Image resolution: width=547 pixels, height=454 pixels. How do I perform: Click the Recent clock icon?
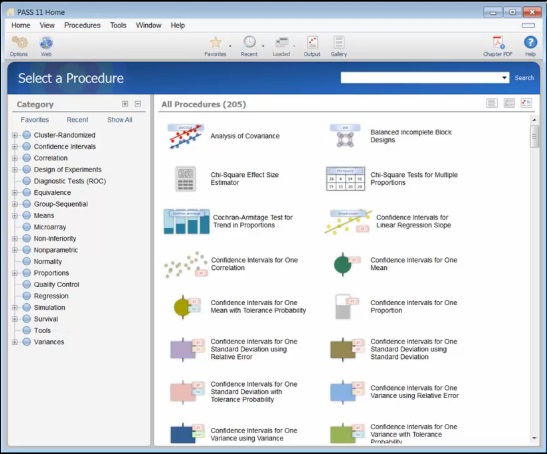coord(249,42)
